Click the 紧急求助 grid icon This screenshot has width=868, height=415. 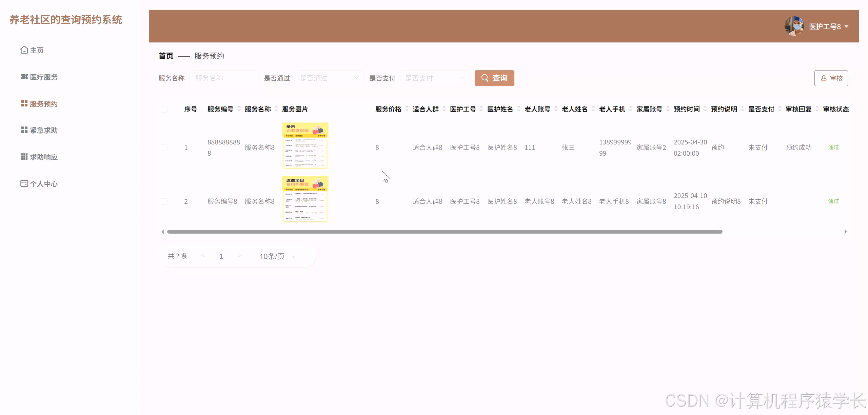(24, 130)
